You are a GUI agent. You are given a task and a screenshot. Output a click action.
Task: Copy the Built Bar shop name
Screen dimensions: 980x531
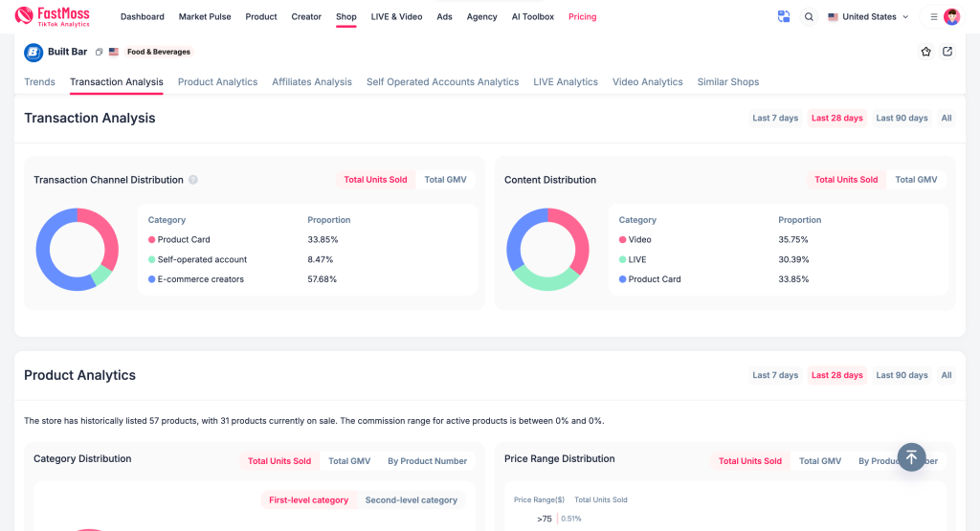[99, 52]
